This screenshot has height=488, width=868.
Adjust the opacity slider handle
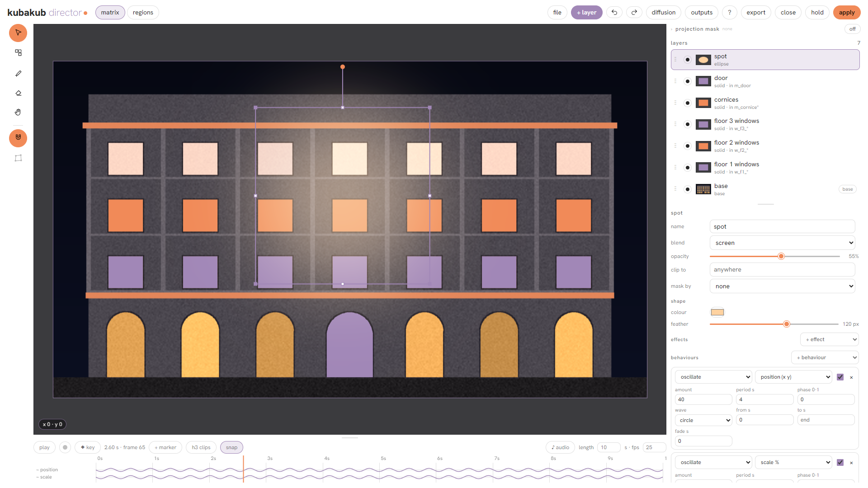(x=781, y=256)
